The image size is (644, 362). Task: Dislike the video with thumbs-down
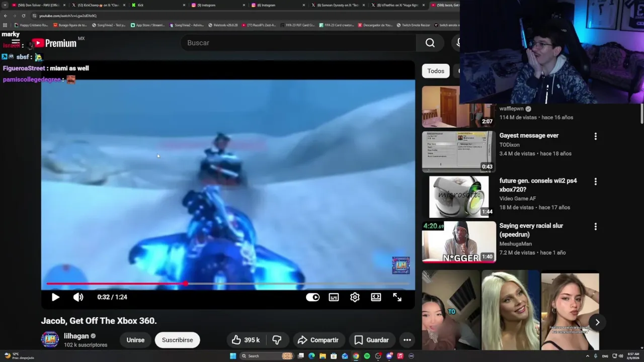[x=277, y=340]
